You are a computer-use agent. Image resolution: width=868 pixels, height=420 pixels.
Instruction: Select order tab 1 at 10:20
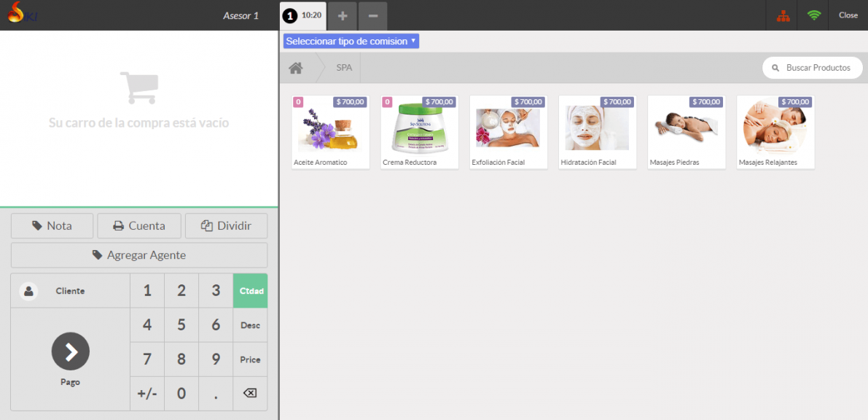pyautogui.click(x=302, y=15)
